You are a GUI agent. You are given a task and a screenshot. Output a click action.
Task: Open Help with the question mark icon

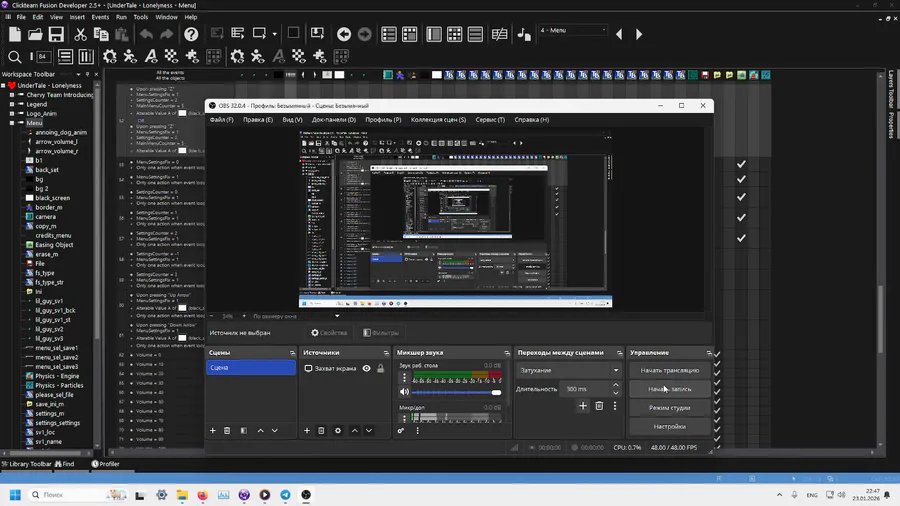[191, 35]
